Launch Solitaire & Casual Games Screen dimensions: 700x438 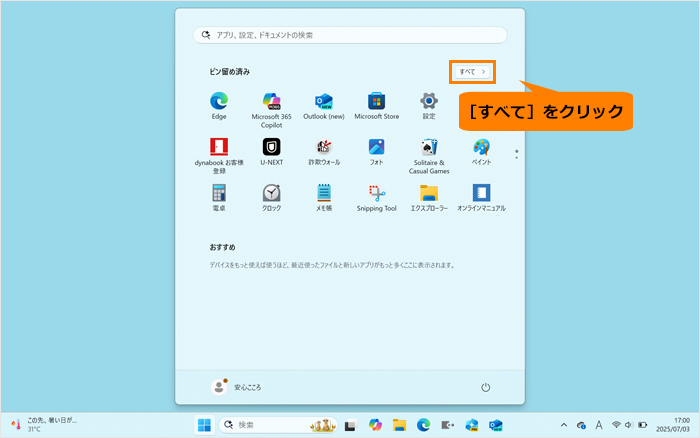coord(429,156)
